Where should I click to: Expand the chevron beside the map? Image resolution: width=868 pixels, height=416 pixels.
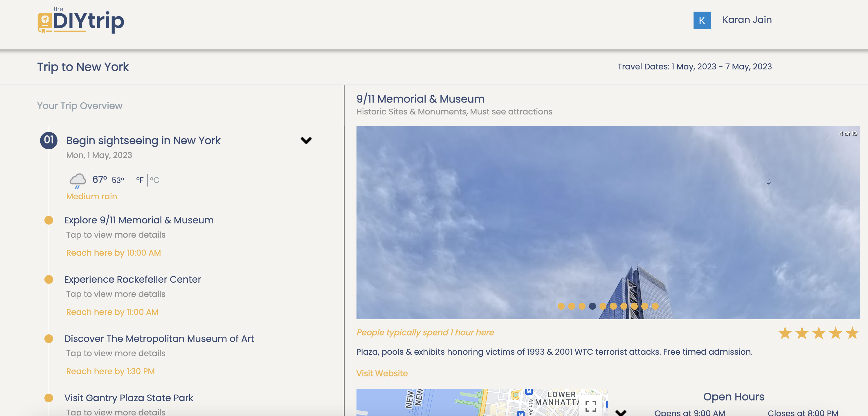[x=620, y=413]
